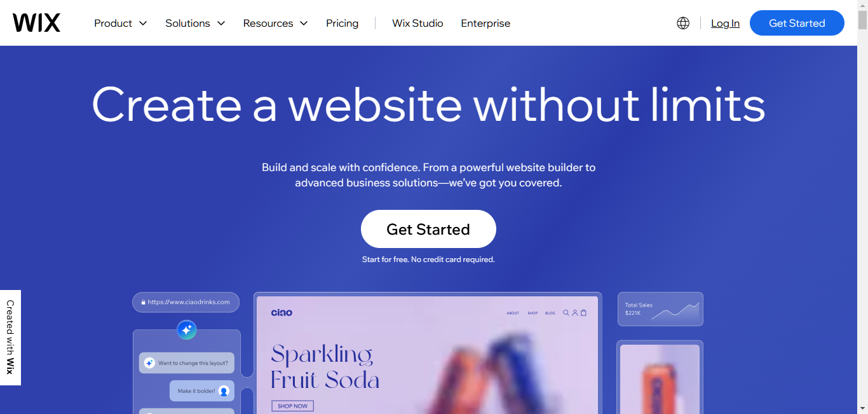Image resolution: width=868 pixels, height=414 pixels.
Task: Open the Enterprise menu item
Action: [x=485, y=23]
